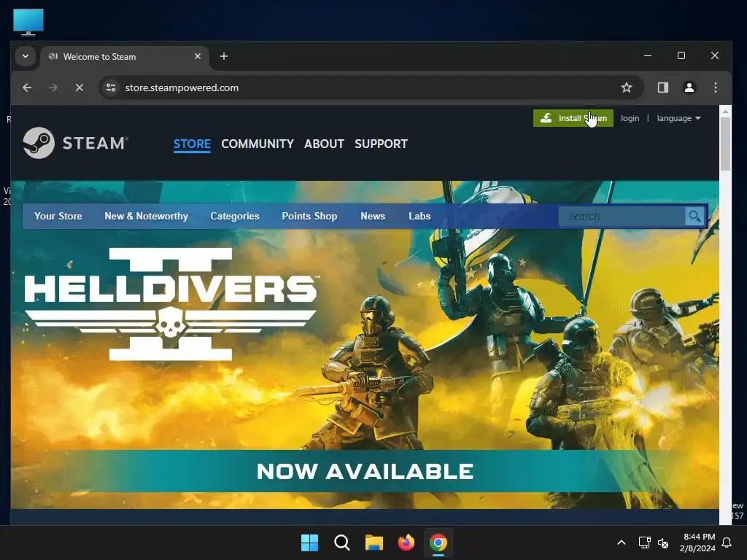View site information icon in address bar
This screenshot has height=560, width=747.
click(x=111, y=87)
